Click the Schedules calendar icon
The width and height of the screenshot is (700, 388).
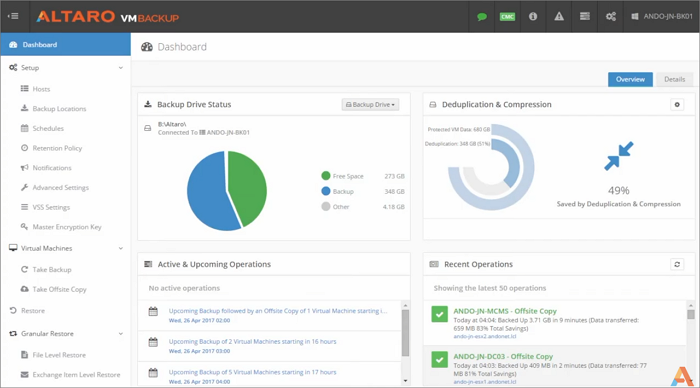pyautogui.click(x=25, y=128)
